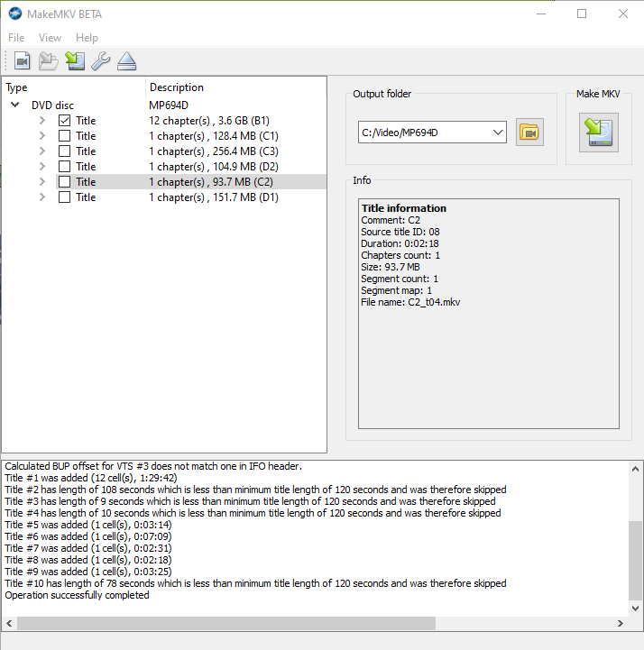Collapse the DVD disc tree node
The width and height of the screenshot is (644, 650).
pyautogui.click(x=15, y=105)
